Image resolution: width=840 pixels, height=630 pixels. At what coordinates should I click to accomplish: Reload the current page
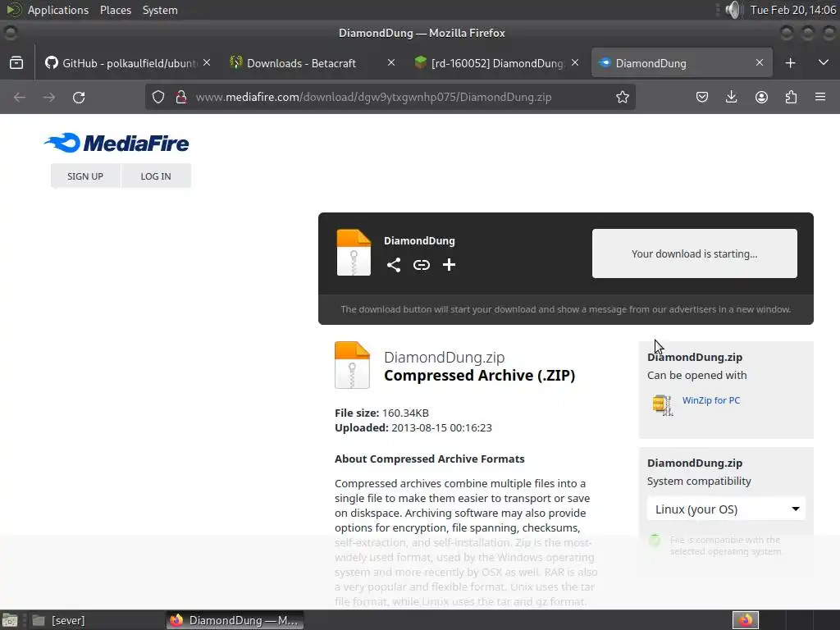79,98
